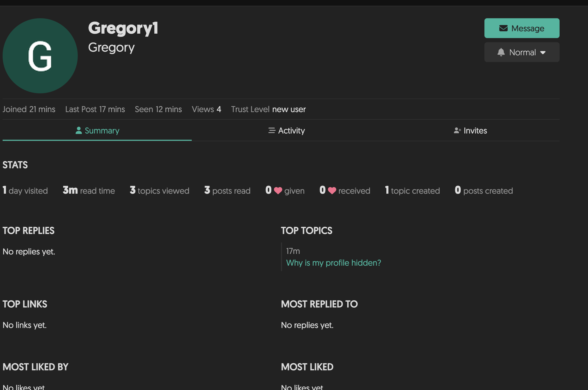The height and width of the screenshot is (390, 588).
Task: Open "Why is my profile hidden?" topic
Action: coord(333,263)
